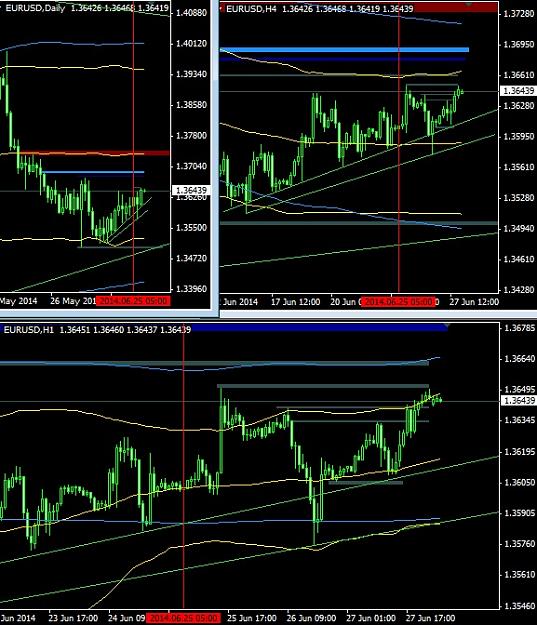
Task: Click 1.36785 on H1 price scale
Action: (520, 328)
